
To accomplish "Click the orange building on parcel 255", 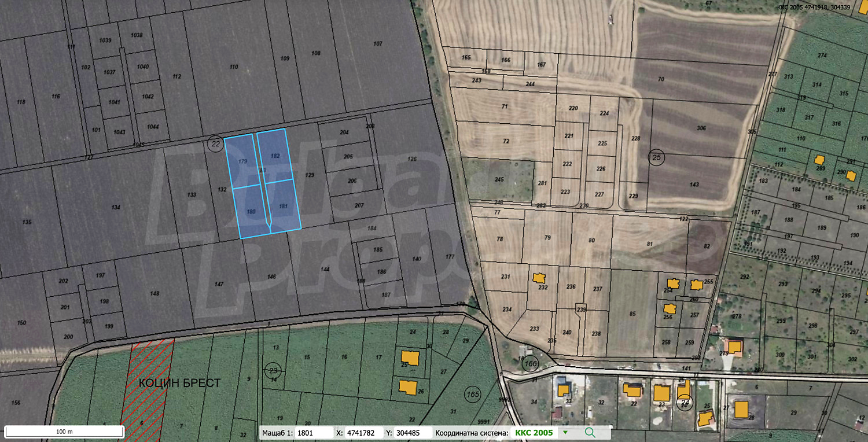I will [x=697, y=285].
